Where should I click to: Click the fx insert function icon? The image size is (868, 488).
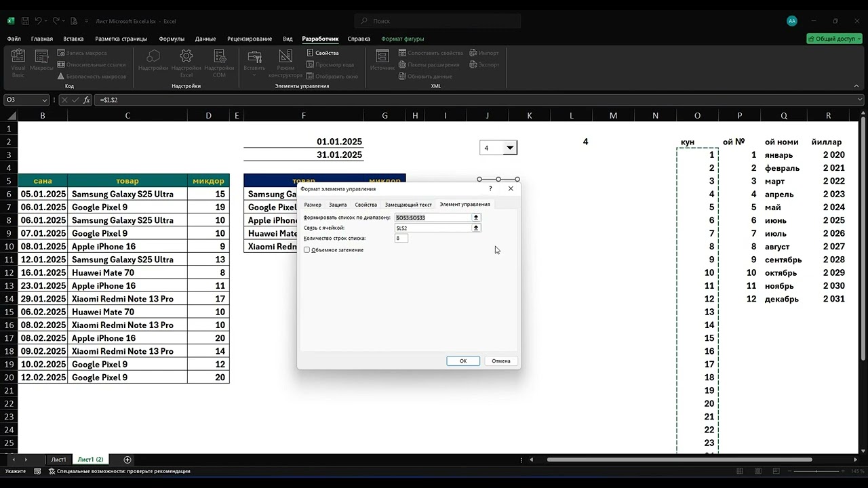[86, 100]
